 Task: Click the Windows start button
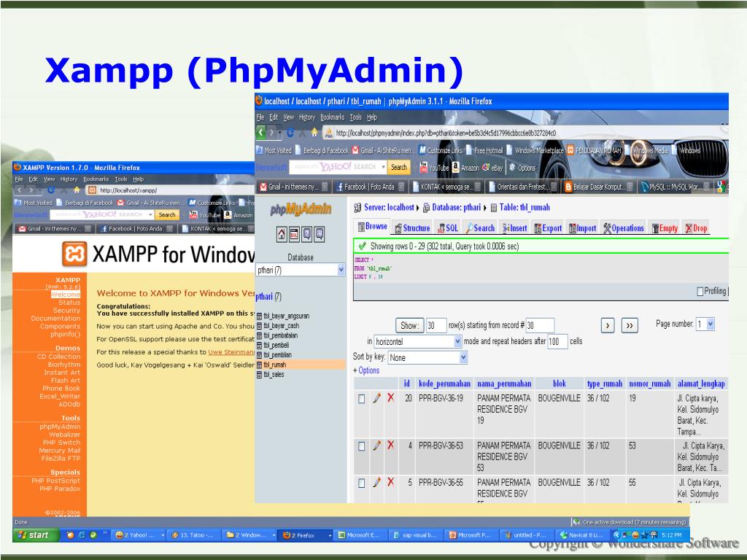(35, 535)
